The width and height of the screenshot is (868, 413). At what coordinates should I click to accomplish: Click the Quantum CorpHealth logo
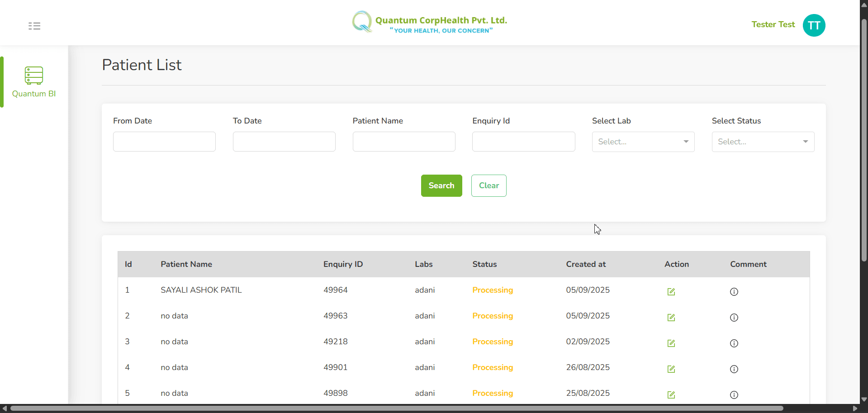(x=429, y=22)
